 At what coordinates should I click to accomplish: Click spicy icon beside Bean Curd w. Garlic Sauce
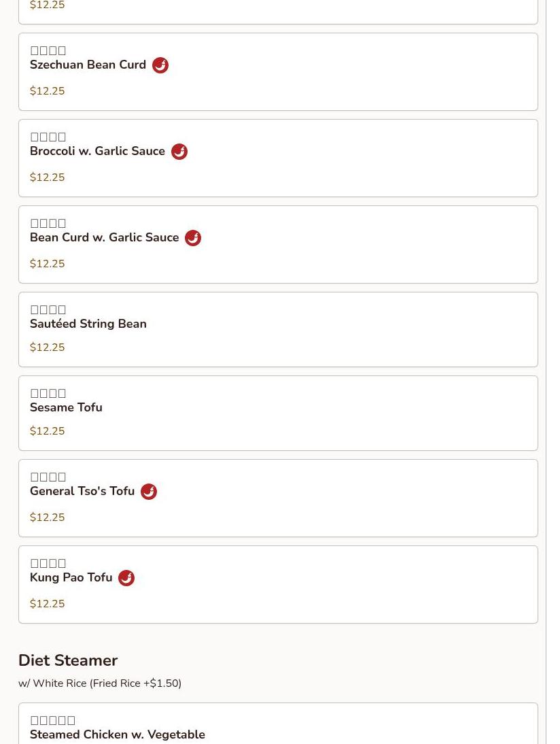[x=193, y=238]
